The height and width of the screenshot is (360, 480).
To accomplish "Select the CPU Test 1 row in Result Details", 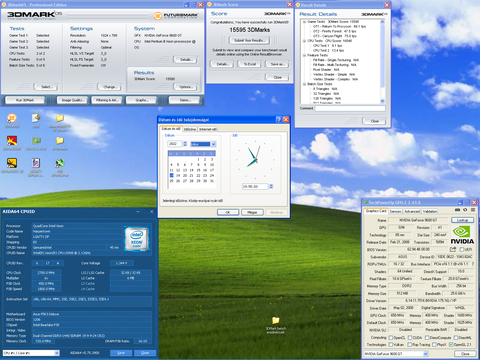I will 327,46.
